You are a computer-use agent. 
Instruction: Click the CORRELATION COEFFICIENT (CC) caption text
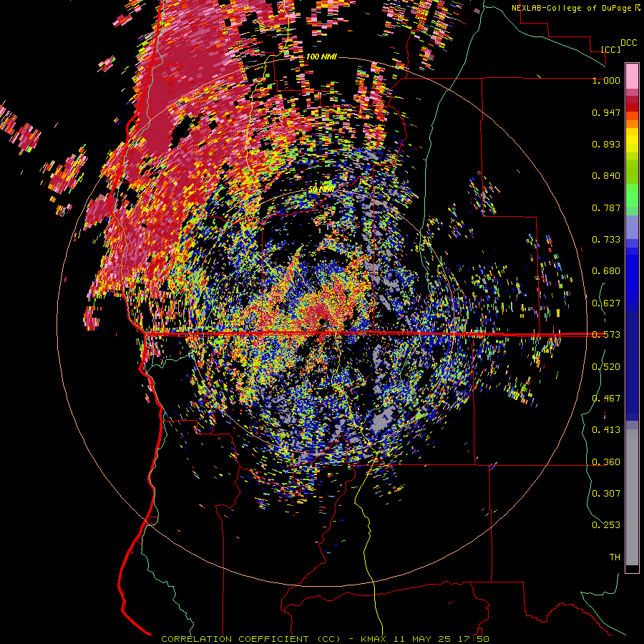pos(251,639)
